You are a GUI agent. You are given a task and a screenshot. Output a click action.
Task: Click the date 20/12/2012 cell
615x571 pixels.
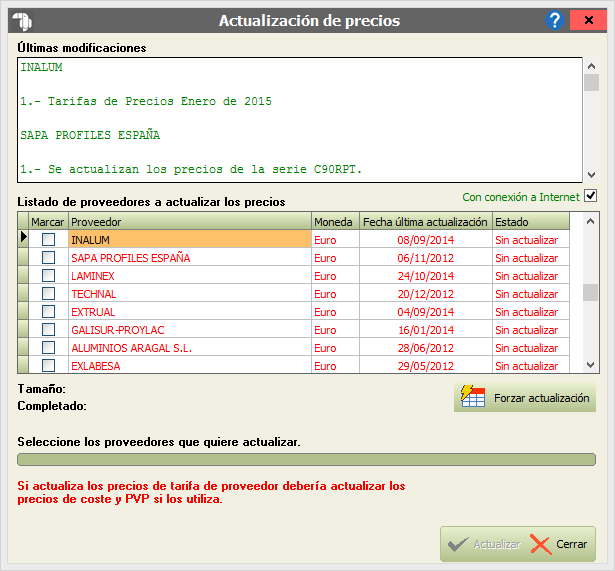click(x=426, y=294)
